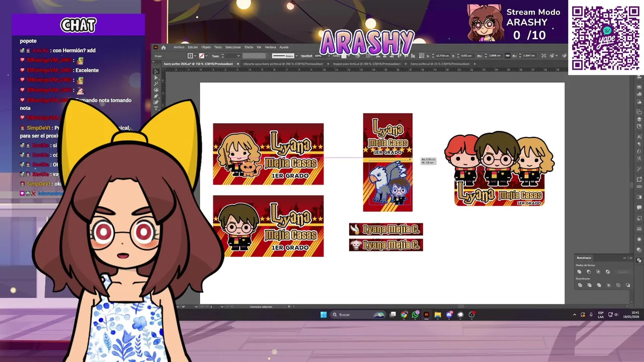This screenshot has width=644, height=362.
Task: Click the Expandir button in Buscatrazos
Action: coord(623,272)
